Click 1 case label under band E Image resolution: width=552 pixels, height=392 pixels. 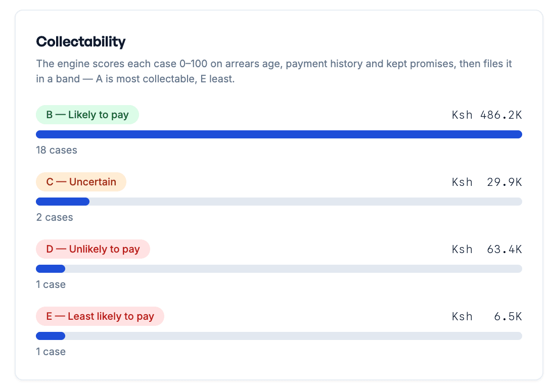[x=51, y=352]
